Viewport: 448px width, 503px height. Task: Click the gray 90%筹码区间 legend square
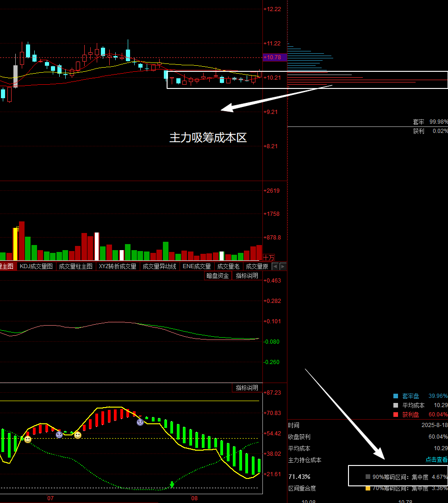[x=368, y=477]
